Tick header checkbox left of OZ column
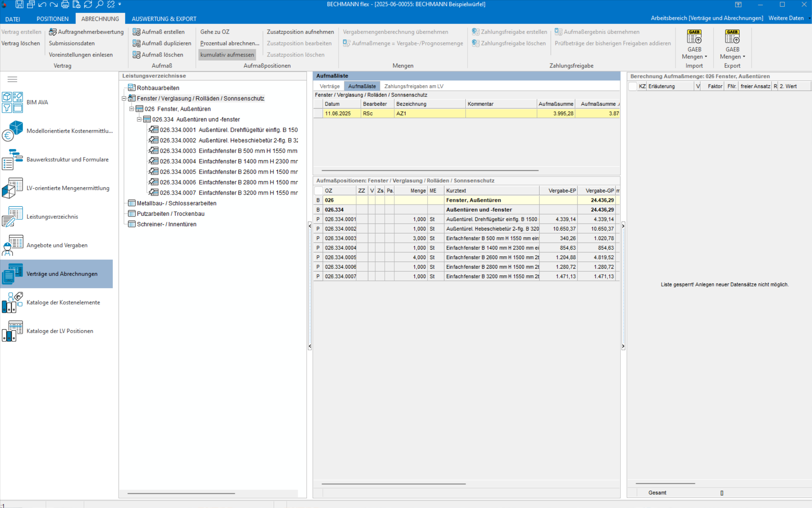Viewport: 812px width, 508px height. coord(318,190)
